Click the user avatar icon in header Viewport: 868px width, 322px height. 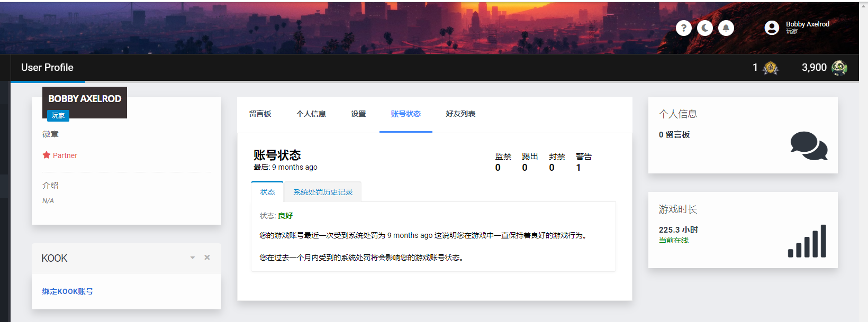click(772, 28)
